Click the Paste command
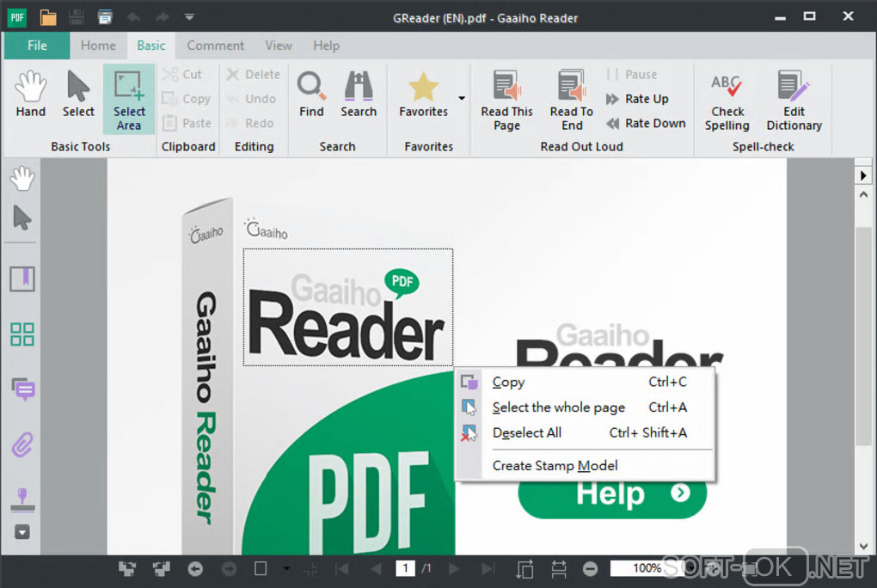This screenshot has height=588, width=877. [187, 123]
